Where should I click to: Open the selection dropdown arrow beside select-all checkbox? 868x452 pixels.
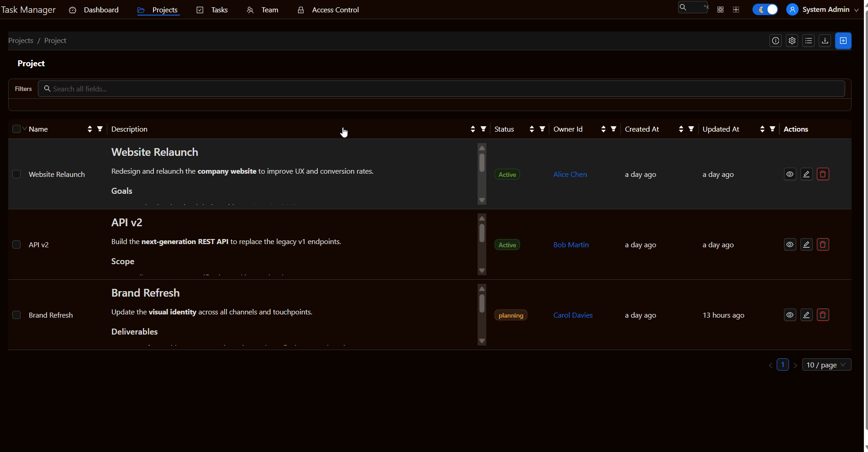pos(24,129)
